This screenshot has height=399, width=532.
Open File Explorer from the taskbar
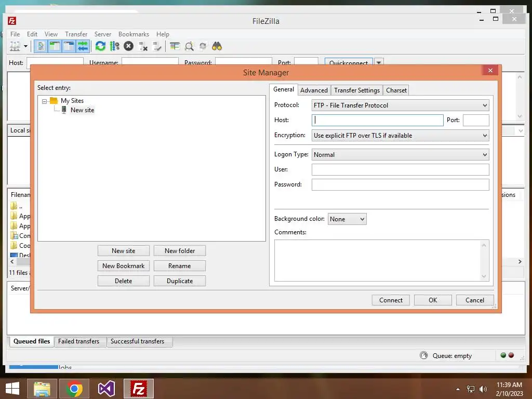coord(42,389)
